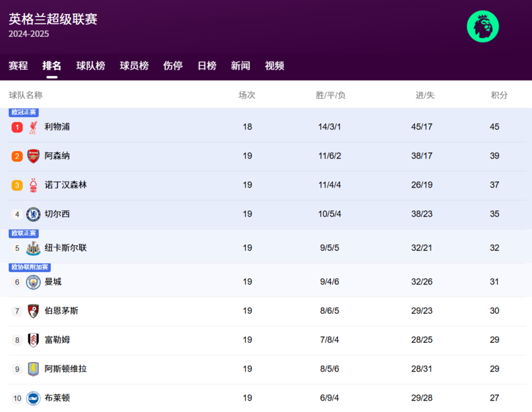Click the Manchester City crest

click(x=32, y=281)
